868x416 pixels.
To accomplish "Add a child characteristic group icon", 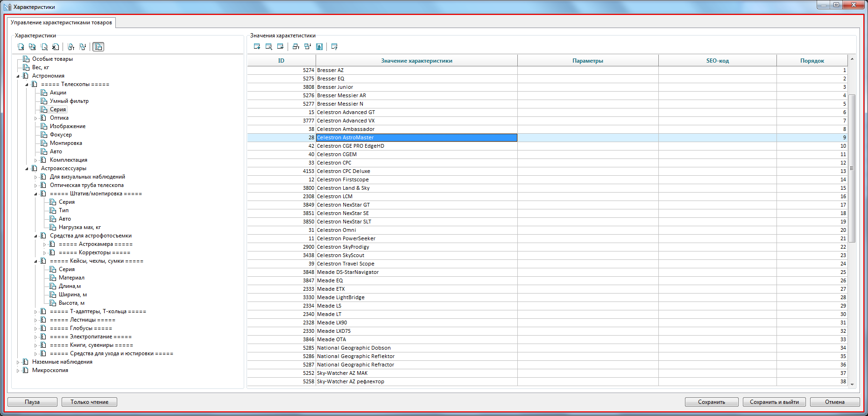I will (x=32, y=47).
